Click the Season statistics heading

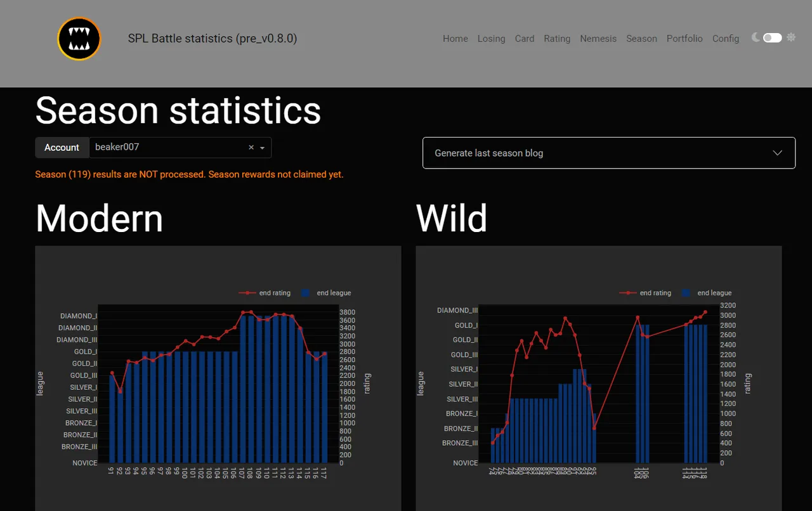point(178,110)
